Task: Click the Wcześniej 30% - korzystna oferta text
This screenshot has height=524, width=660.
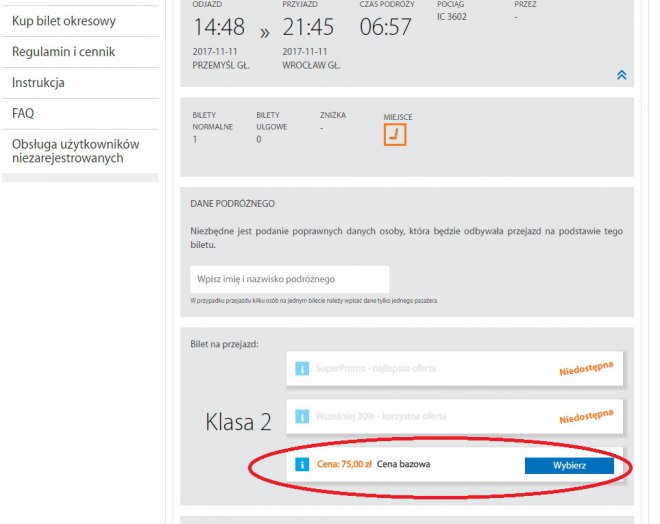Action: pyautogui.click(x=381, y=416)
